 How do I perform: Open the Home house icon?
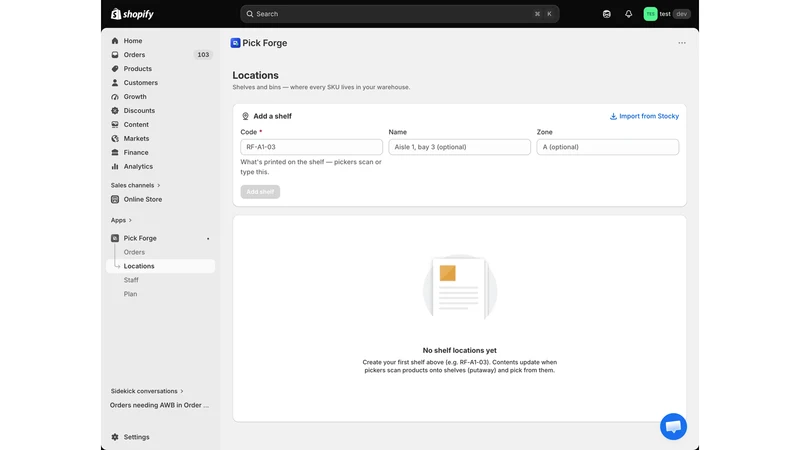coord(115,41)
